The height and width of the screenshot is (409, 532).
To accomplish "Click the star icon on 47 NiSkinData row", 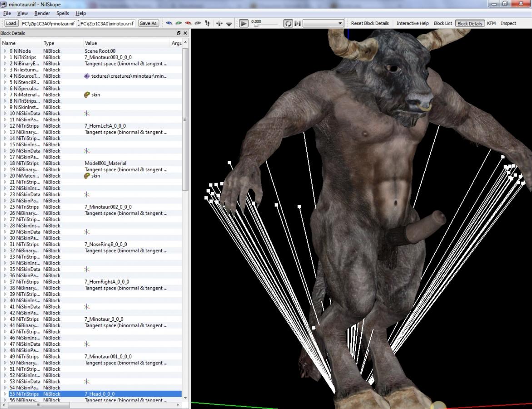I will 87,344.
